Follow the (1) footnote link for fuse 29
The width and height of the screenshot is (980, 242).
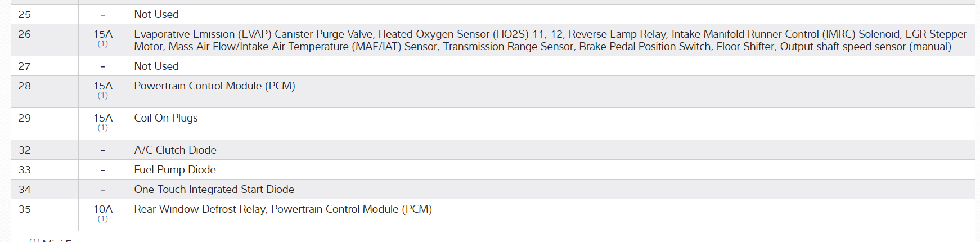point(102,128)
